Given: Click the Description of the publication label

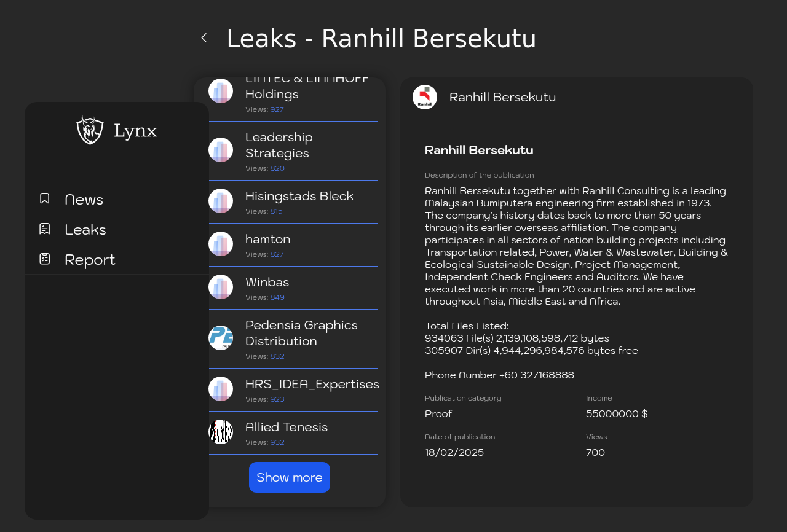Looking at the screenshot, I should click(x=480, y=175).
